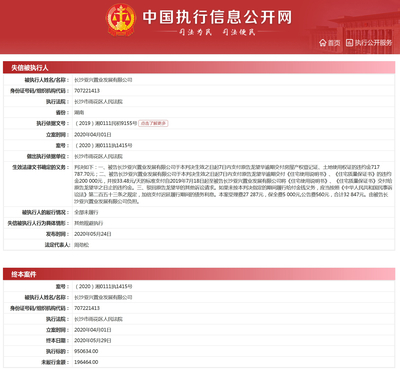Select 未履行金额 amount 196464.00
The width and height of the screenshot is (400, 372).
click(x=86, y=362)
